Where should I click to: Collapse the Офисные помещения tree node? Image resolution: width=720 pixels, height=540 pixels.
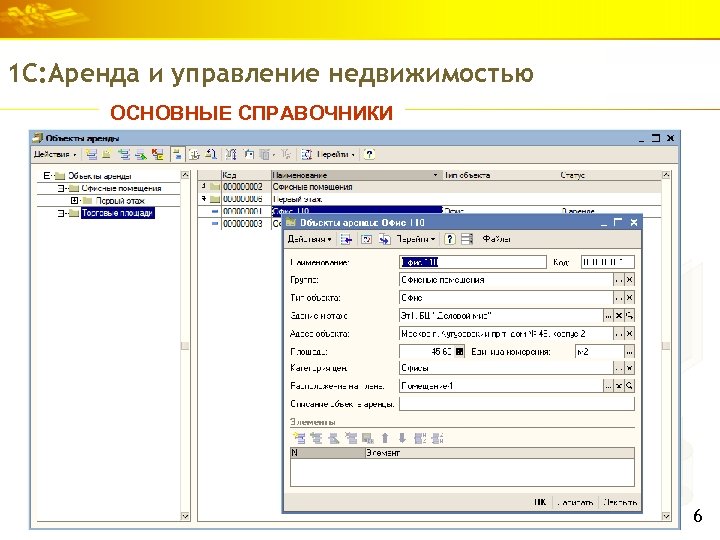(61, 188)
